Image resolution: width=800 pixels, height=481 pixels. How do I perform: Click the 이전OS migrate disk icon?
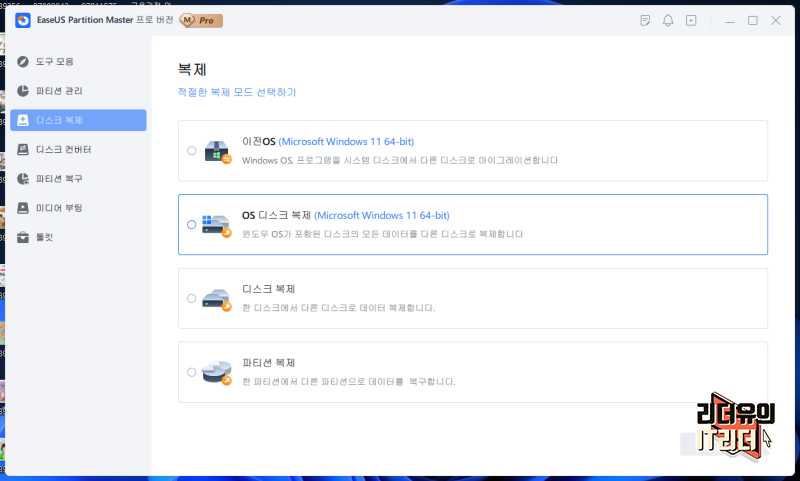coord(218,151)
